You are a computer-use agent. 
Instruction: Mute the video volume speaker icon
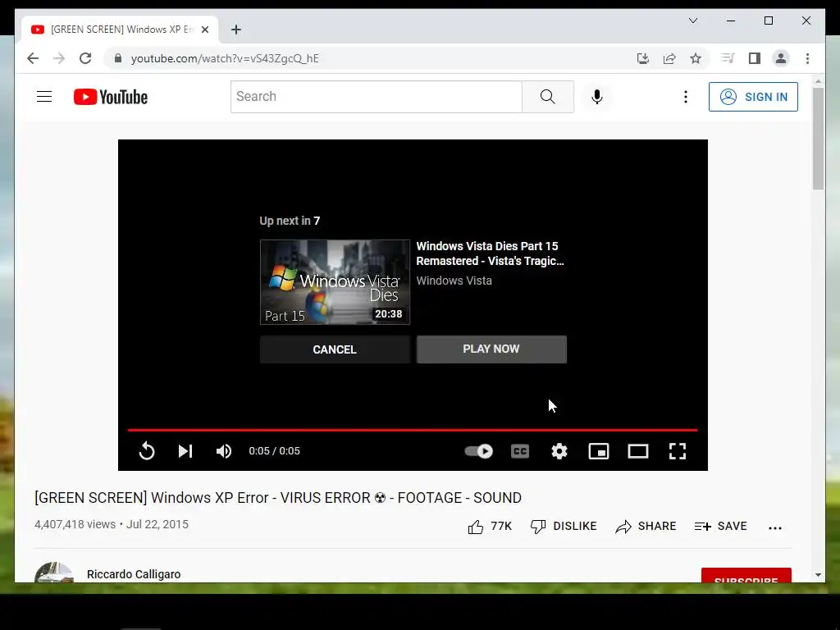[x=224, y=451]
